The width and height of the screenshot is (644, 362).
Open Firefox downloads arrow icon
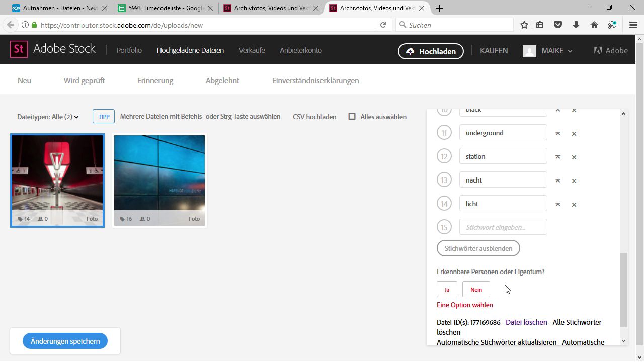(576, 25)
